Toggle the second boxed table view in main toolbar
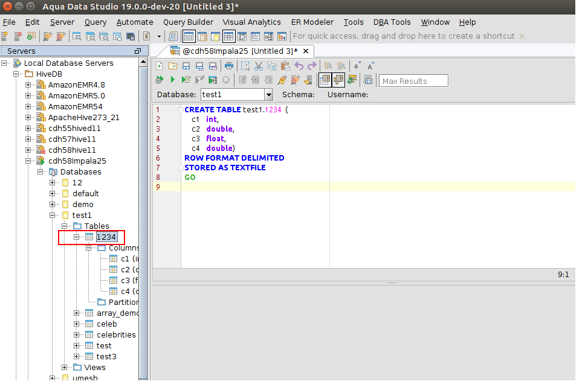 pyautogui.click(x=229, y=36)
